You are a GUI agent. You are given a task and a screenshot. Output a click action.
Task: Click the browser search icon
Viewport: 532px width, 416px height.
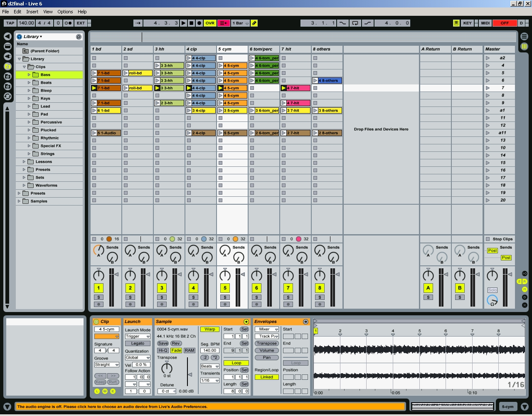point(79,37)
